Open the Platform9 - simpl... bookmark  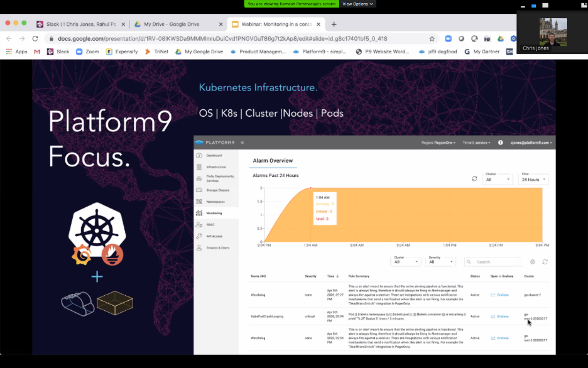tap(320, 51)
